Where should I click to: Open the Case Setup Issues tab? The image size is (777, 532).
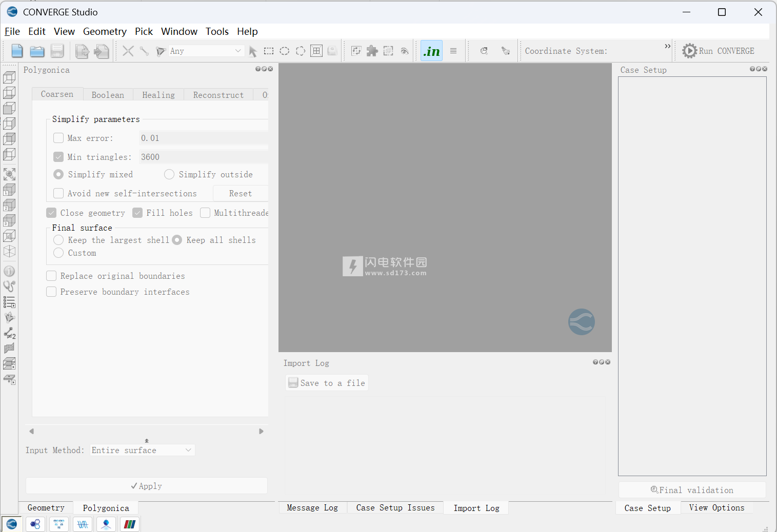395,507
